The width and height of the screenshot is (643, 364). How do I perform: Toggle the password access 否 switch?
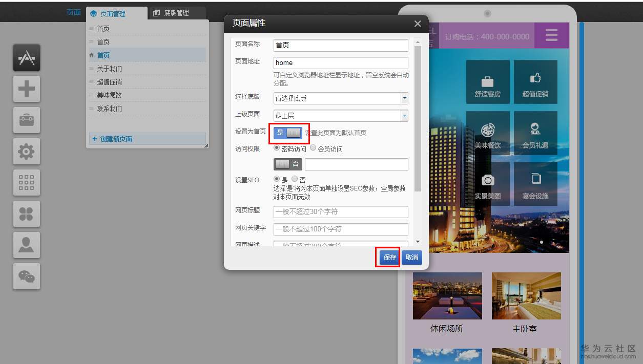coord(288,164)
